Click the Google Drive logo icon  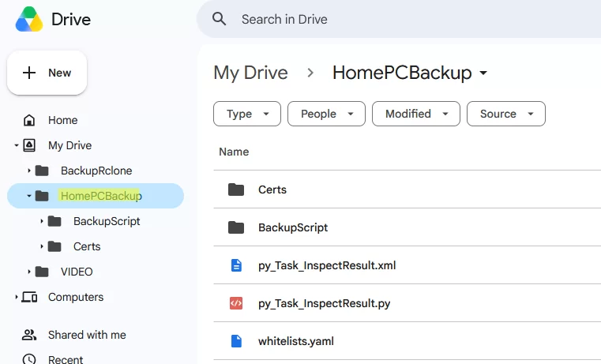pos(29,19)
